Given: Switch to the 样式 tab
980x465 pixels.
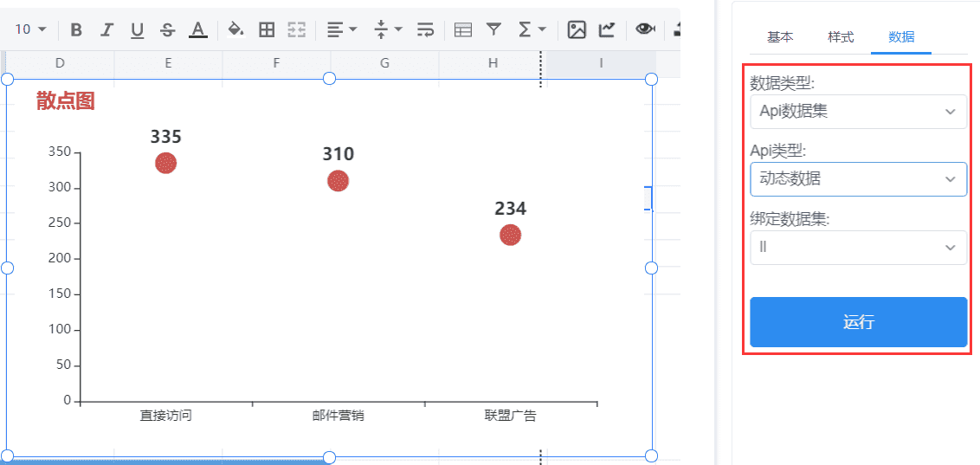Looking at the screenshot, I should (x=840, y=37).
